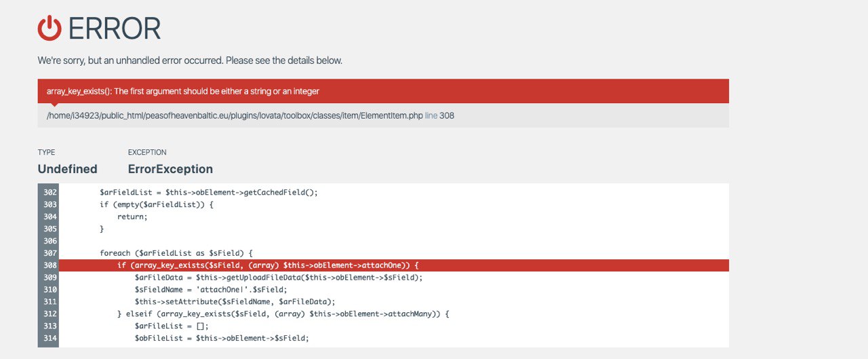Click the '$arFieldList = $this->obElement->getCachedField();' code line
This screenshot has width=868, height=359.
coord(209,192)
